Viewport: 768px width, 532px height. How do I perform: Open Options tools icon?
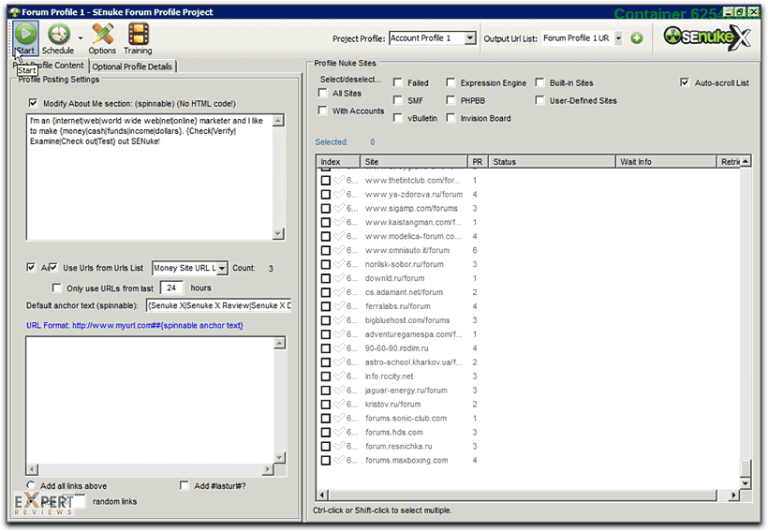pos(103,34)
